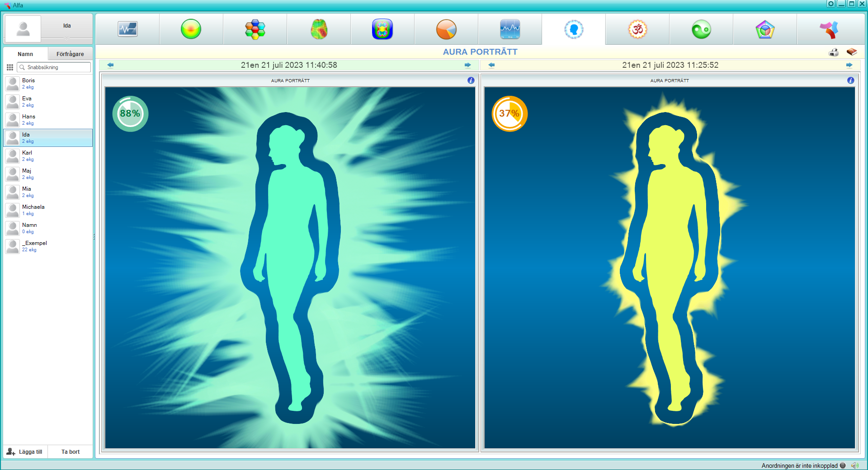Open the green-yellow circle view icon

click(x=191, y=29)
